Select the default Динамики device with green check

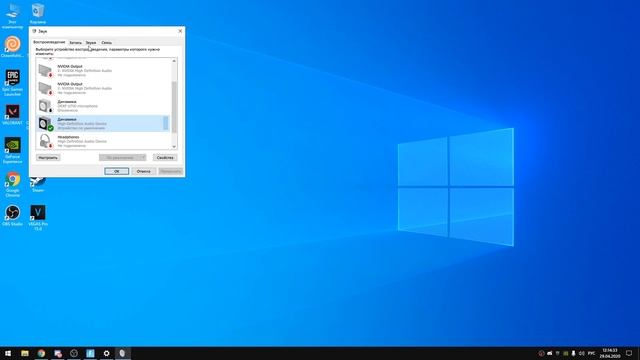(x=102, y=124)
